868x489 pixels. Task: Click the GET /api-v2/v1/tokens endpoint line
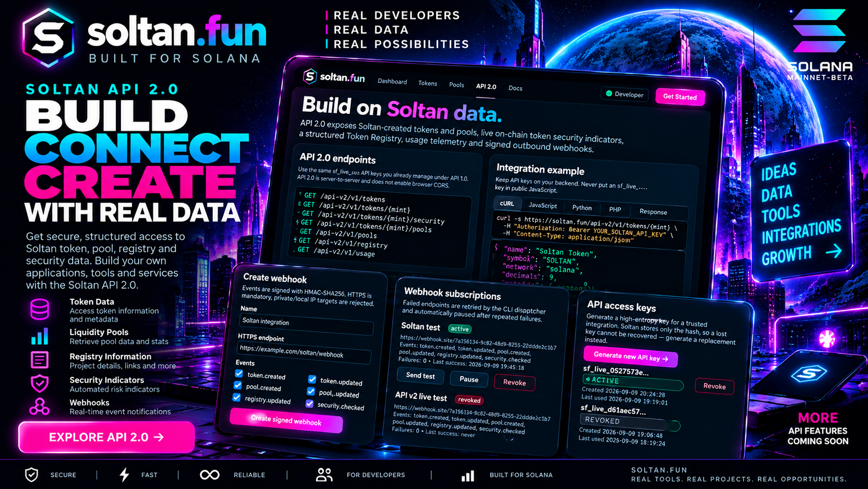pyautogui.click(x=345, y=197)
